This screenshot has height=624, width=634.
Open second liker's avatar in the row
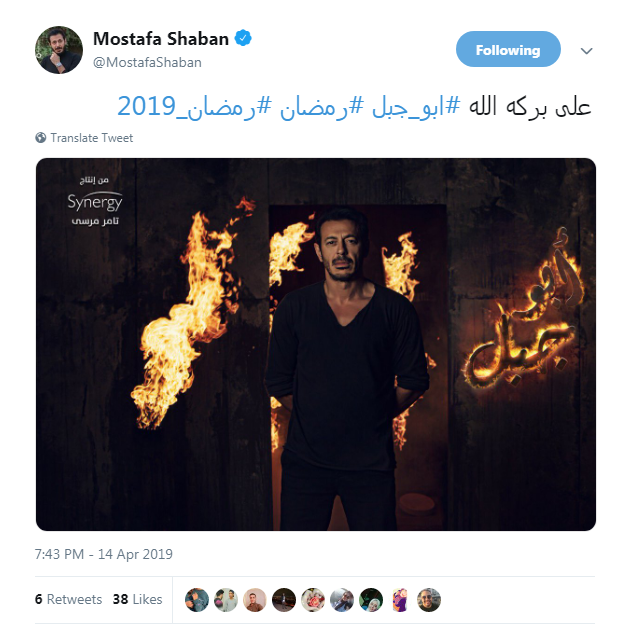(x=226, y=599)
